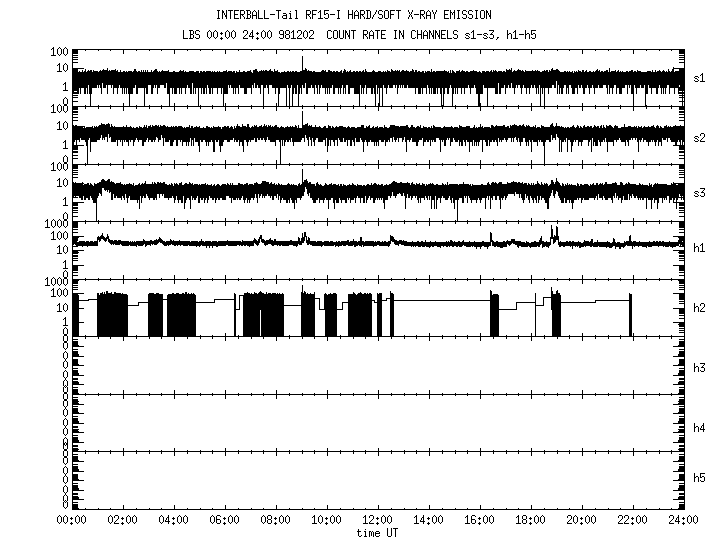Click the 20:00 time axis tick label
The height and width of the screenshot is (550, 720).
point(581,521)
